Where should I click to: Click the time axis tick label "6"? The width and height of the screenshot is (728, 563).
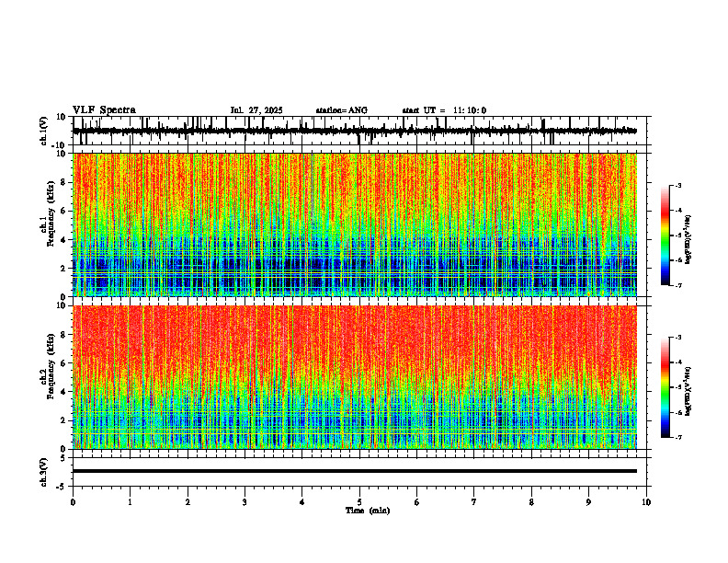pos(417,502)
